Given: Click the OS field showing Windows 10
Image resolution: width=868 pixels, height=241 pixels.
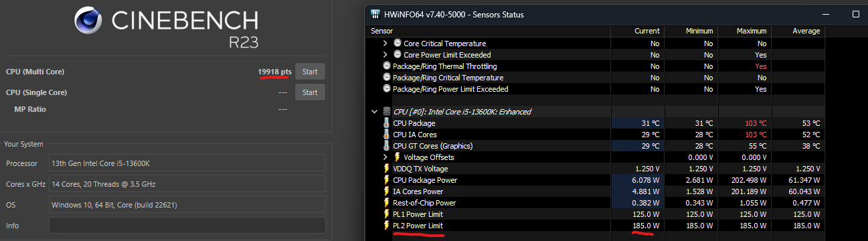Looking at the screenshot, I should click(187, 205).
